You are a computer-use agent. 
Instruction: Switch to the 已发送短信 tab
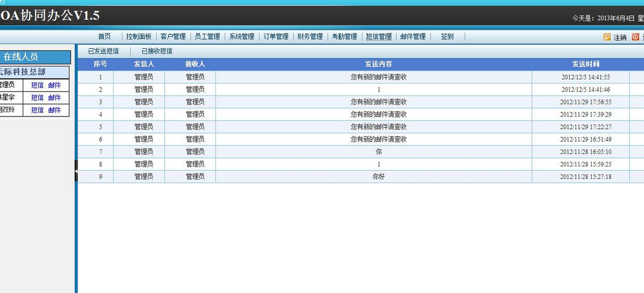[103, 51]
